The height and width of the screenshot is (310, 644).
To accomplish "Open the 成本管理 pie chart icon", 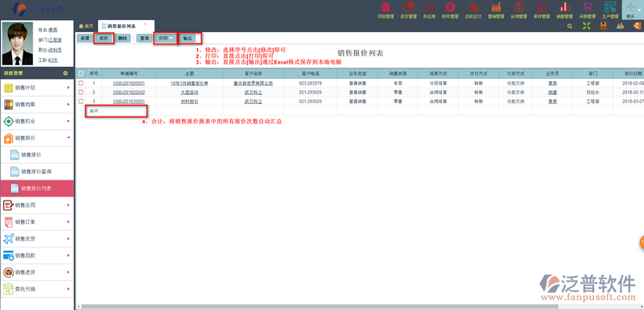I will 408,7.
